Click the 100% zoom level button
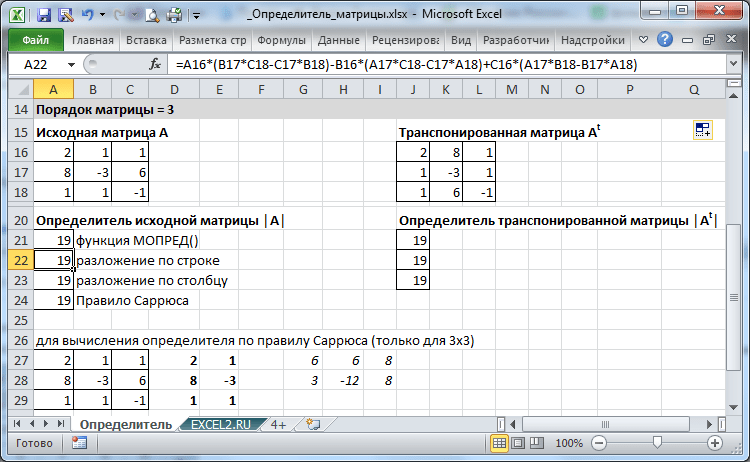This screenshot has height=462, width=750. point(569,443)
